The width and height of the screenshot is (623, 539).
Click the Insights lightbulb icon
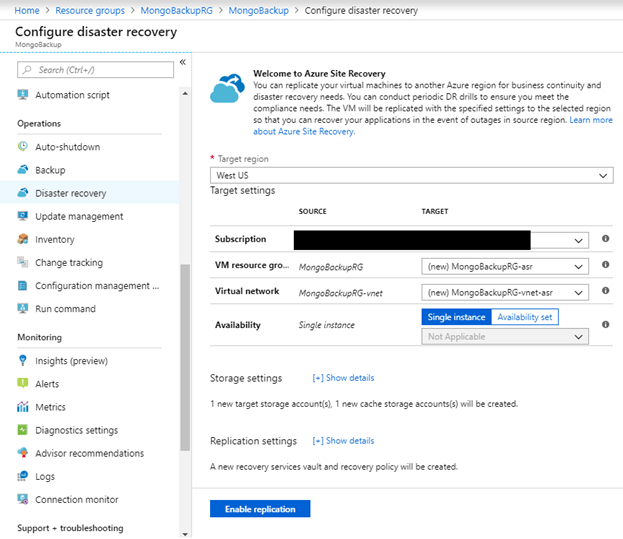coord(23,360)
